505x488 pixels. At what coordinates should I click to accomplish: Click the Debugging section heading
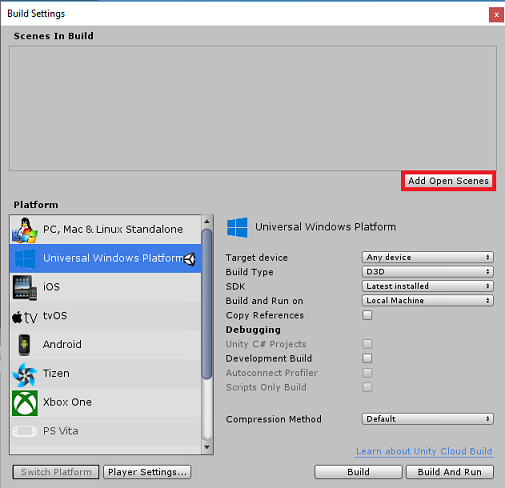click(253, 330)
